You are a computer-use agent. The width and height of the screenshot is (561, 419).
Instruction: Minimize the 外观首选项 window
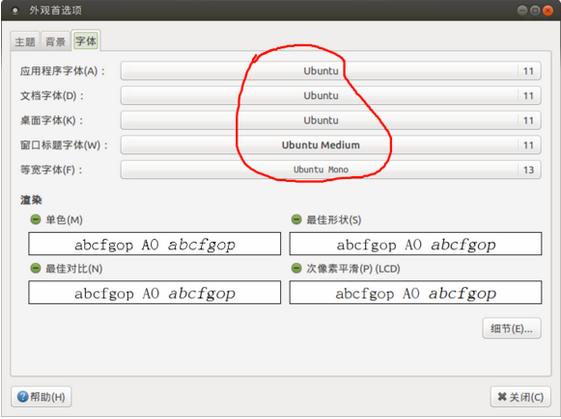tap(522, 10)
